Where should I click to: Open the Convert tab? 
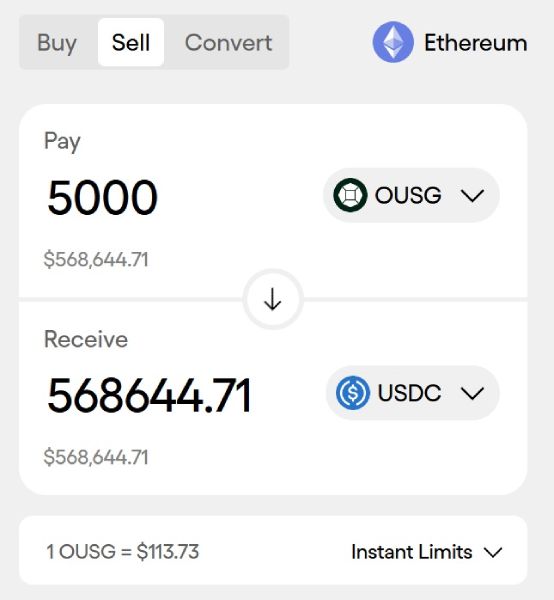click(228, 42)
